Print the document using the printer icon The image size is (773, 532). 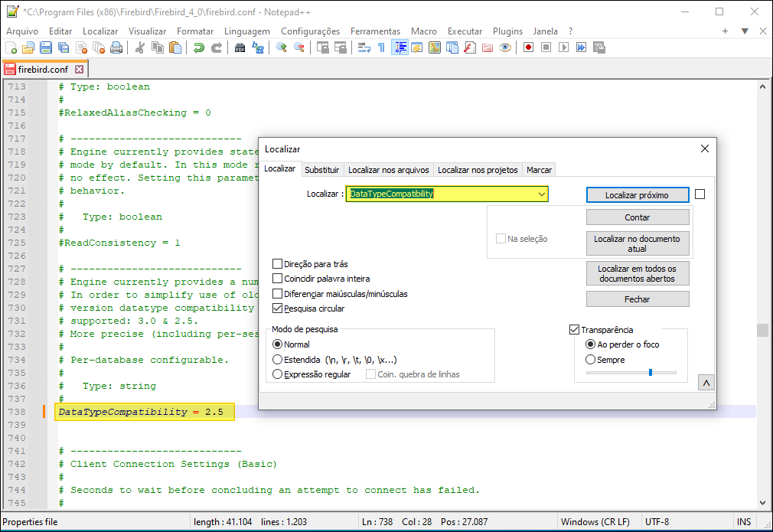pos(116,47)
